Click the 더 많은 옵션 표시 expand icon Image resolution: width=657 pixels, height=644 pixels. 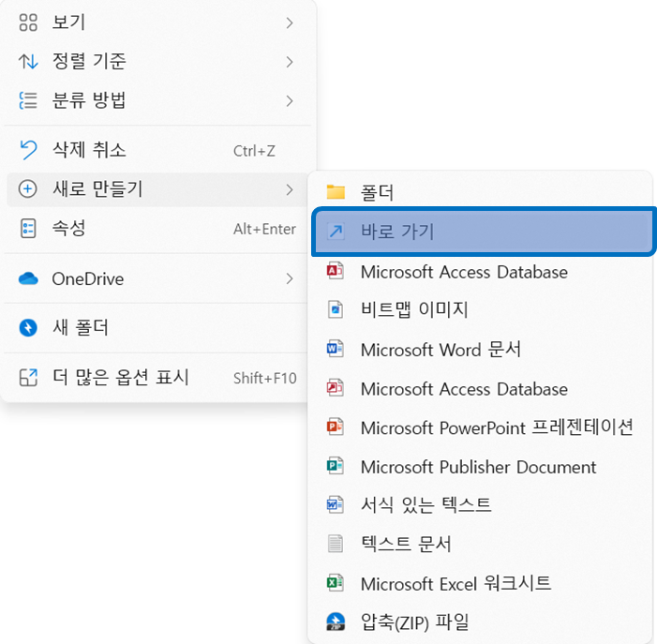click(28, 378)
